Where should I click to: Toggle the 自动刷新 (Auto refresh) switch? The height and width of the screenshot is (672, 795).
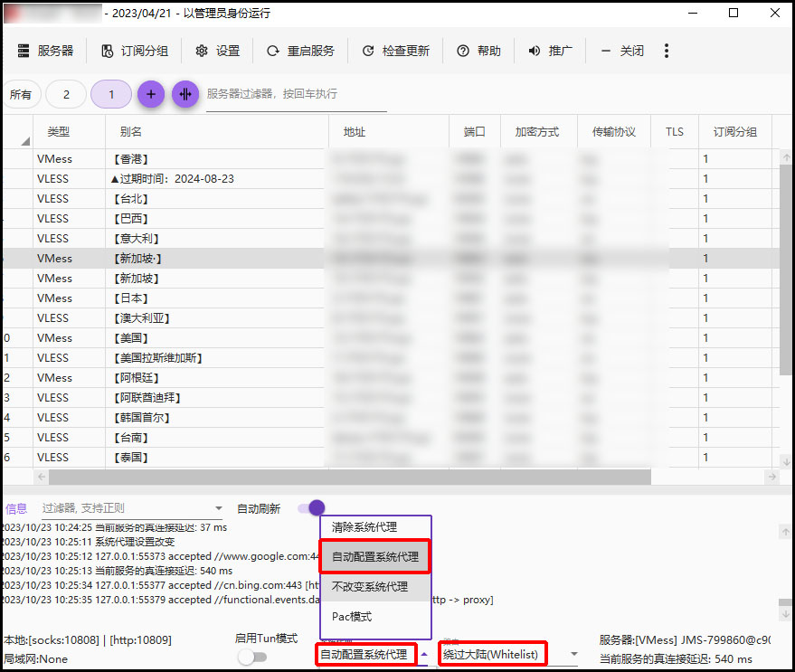[311, 508]
